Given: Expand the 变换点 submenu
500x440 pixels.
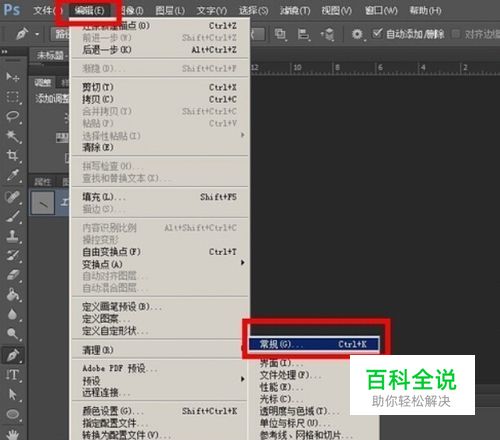Looking at the screenshot, I should click(243, 263).
